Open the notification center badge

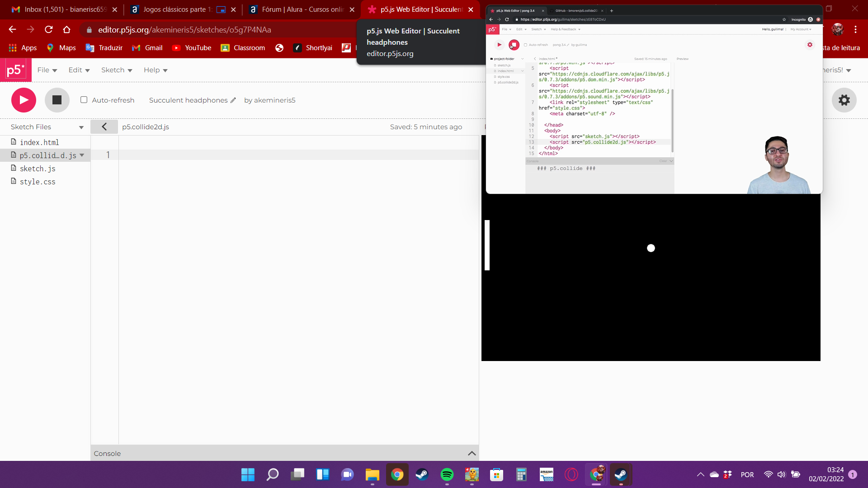point(853,474)
